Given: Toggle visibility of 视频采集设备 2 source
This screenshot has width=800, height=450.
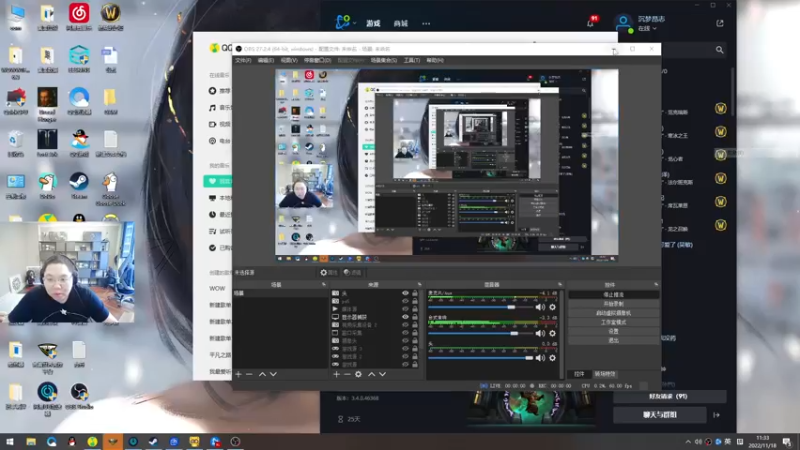Looking at the screenshot, I should point(406,325).
